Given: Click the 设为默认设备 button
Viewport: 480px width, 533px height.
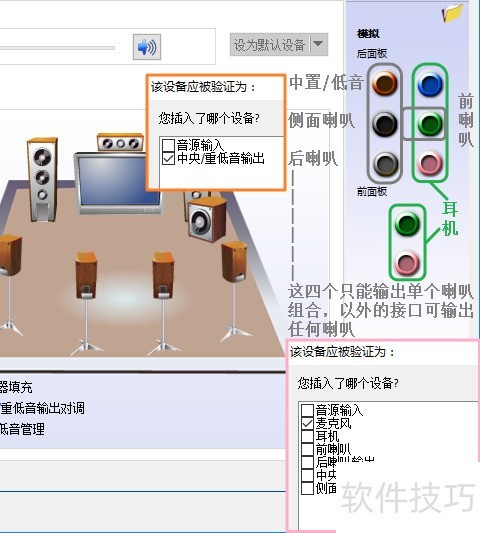Looking at the screenshot, I should 269,45.
